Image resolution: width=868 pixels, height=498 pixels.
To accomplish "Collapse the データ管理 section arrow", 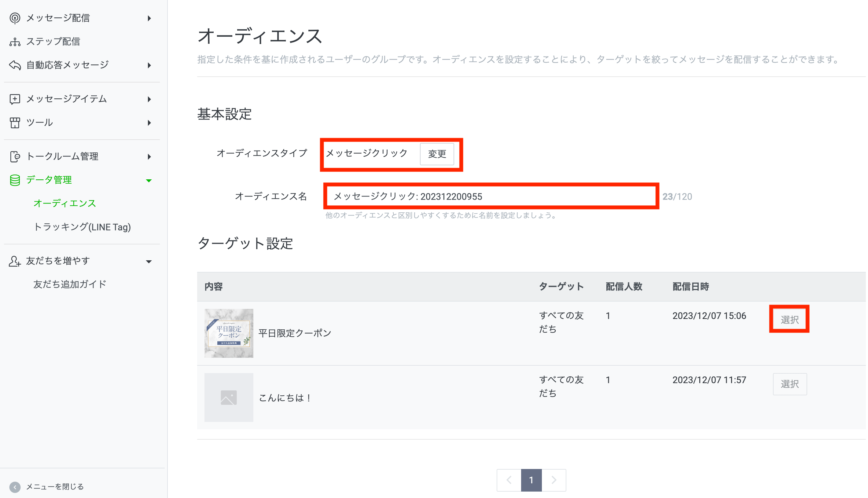I will click(149, 181).
